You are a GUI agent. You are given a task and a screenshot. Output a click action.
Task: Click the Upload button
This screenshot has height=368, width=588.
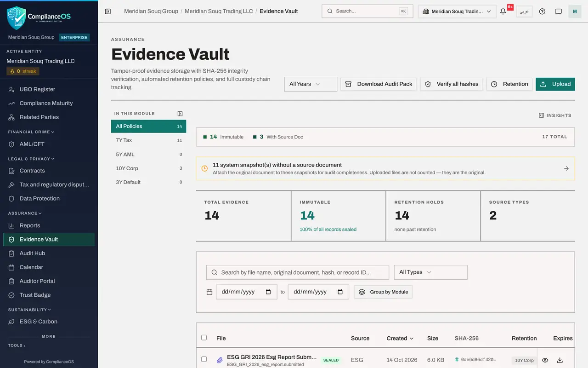(555, 84)
